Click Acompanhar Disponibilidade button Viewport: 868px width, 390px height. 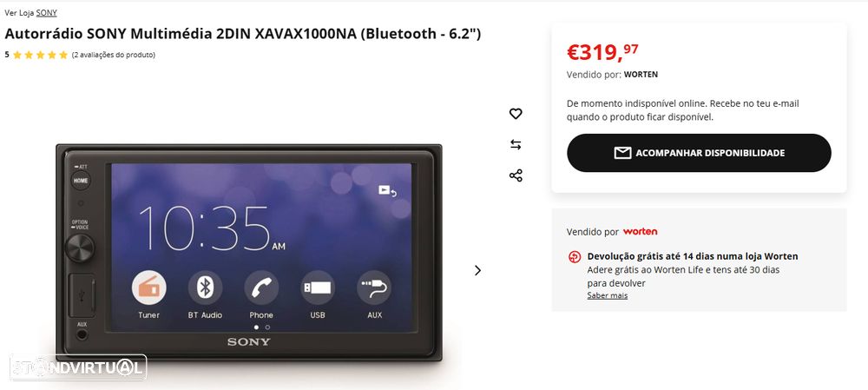pos(699,153)
